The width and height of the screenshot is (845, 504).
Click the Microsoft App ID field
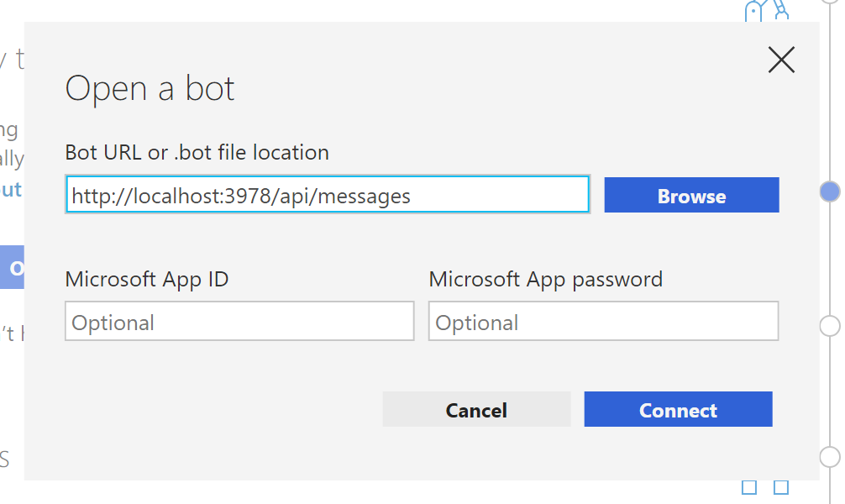[x=239, y=323]
